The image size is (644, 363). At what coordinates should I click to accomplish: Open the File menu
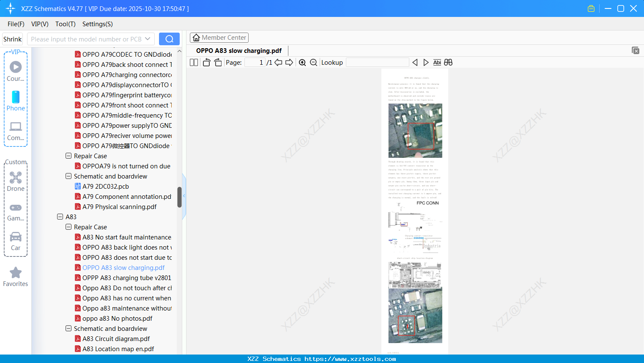click(x=16, y=24)
